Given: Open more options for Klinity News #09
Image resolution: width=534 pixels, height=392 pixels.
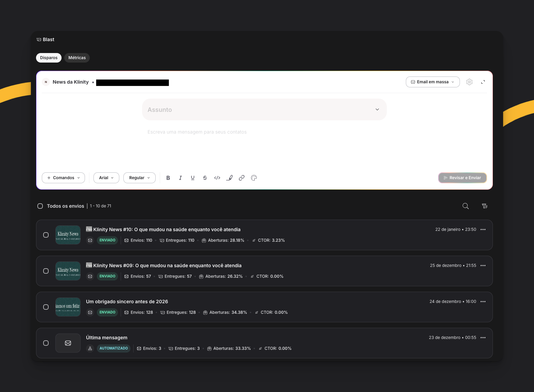Looking at the screenshot, I should (x=483, y=266).
